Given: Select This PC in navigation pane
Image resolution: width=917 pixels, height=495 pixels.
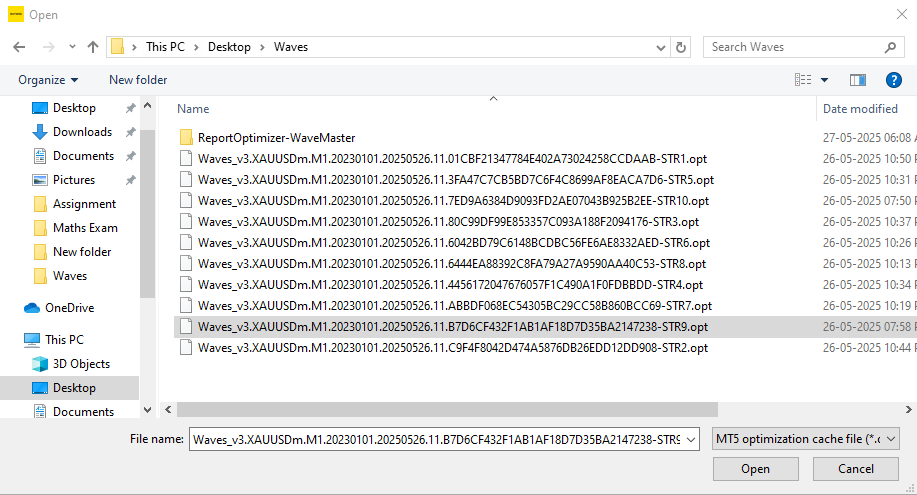Looking at the screenshot, I should [x=64, y=339].
